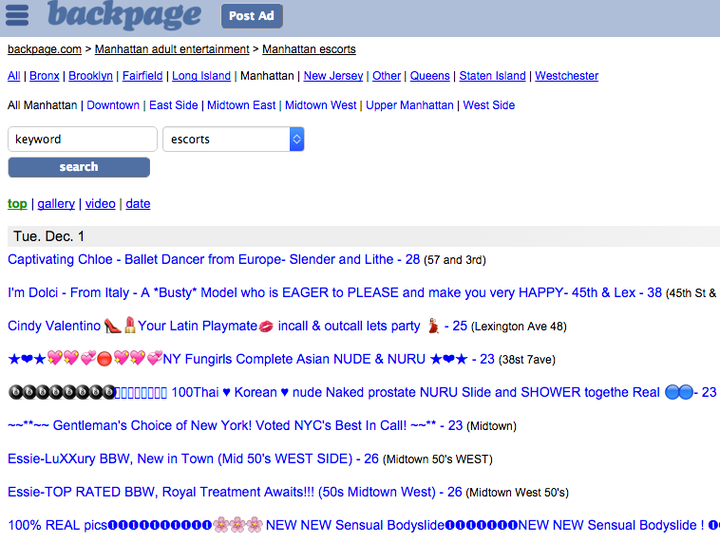Switch to the date view tab
The image size is (720, 543).
[x=138, y=204]
